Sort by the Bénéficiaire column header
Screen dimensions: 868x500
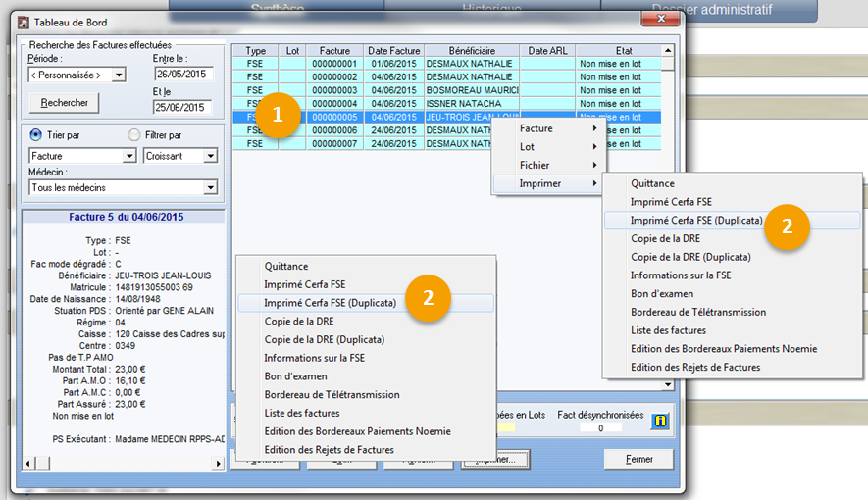pyautogui.click(x=472, y=50)
